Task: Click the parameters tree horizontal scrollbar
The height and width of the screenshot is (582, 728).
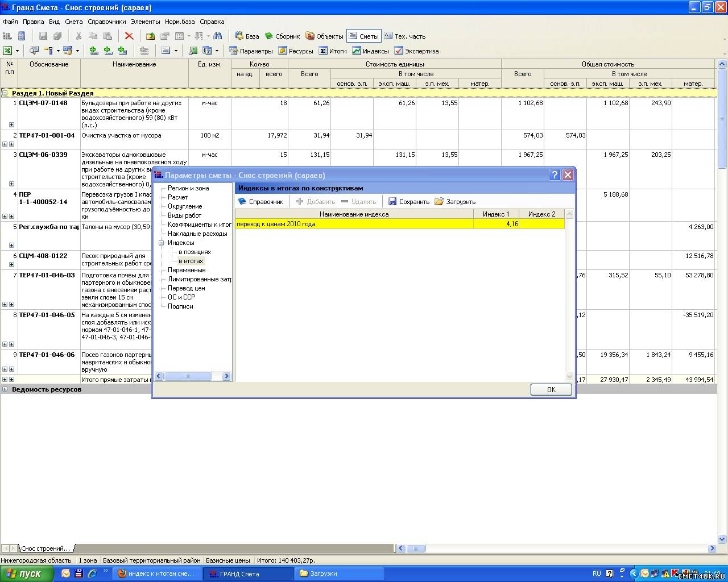Action: coord(188,376)
